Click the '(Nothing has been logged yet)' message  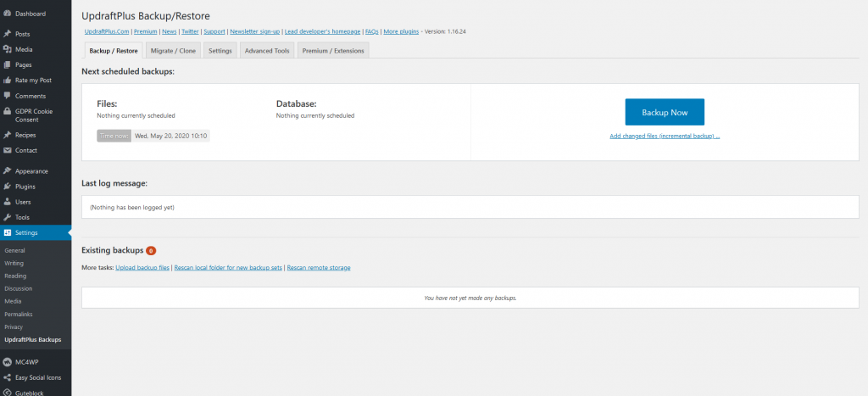pyautogui.click(x=131, y=208)
